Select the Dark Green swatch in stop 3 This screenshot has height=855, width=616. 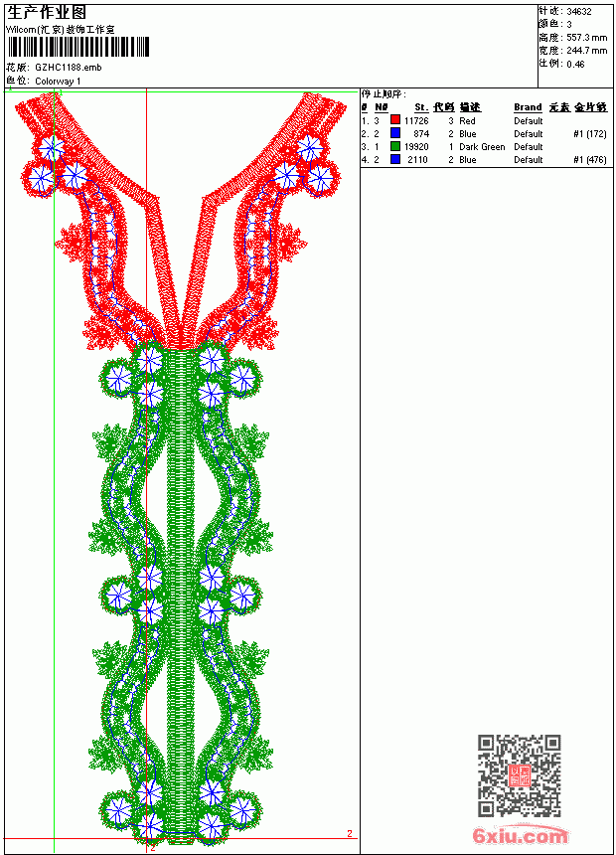click(x=395, y=146)
